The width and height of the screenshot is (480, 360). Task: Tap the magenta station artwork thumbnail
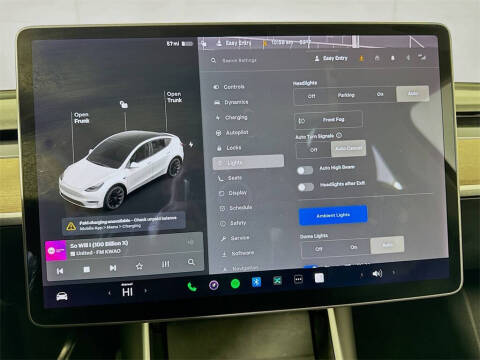56,251
